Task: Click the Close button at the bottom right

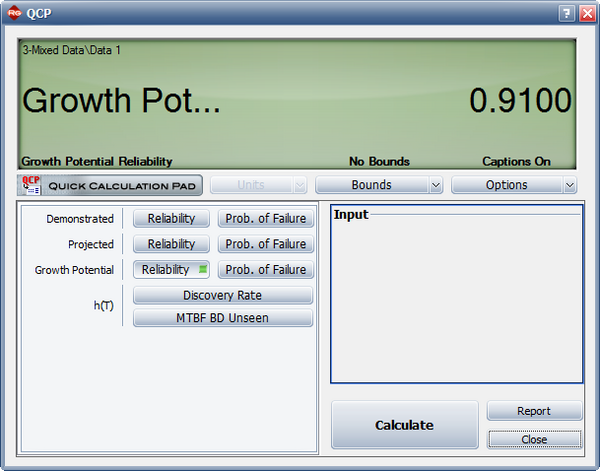Action: 534,439
